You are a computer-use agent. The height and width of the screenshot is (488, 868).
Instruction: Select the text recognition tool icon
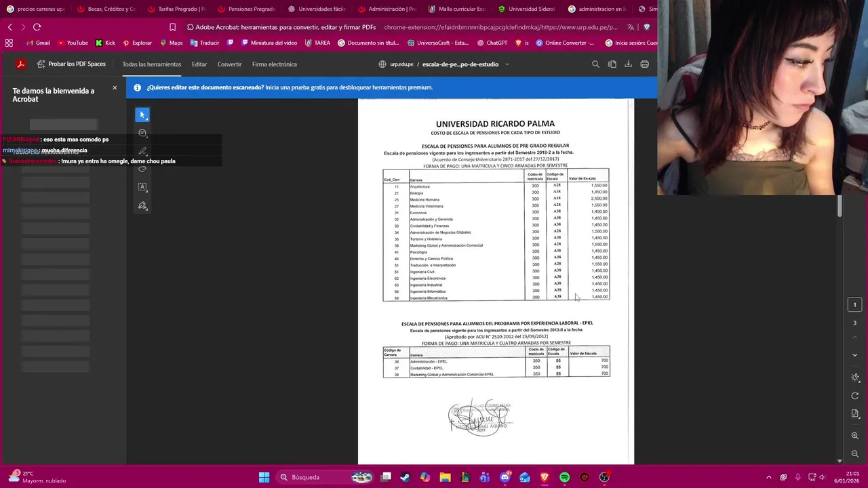(142, 187)
